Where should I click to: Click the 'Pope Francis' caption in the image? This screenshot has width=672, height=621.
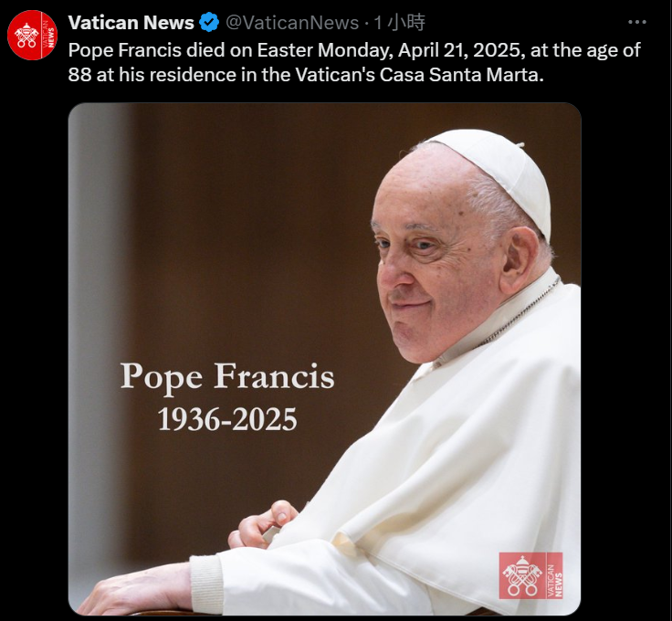point(227,376)
